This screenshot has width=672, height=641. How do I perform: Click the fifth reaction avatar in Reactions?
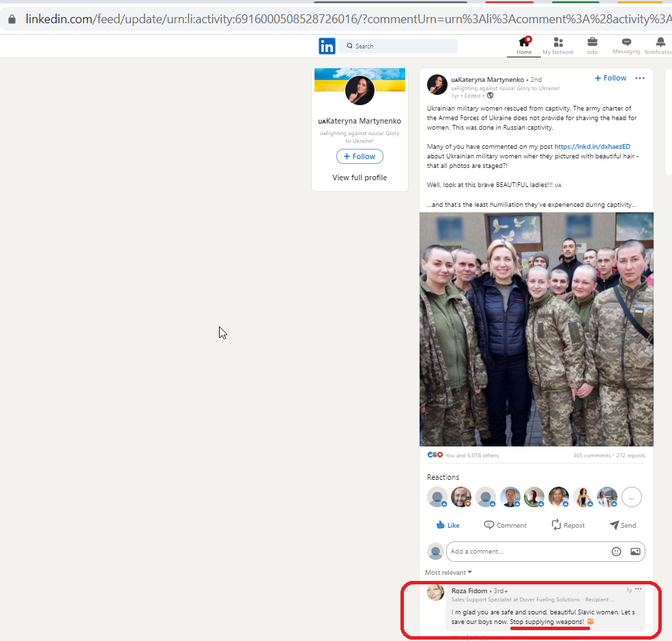coord(534,498)
